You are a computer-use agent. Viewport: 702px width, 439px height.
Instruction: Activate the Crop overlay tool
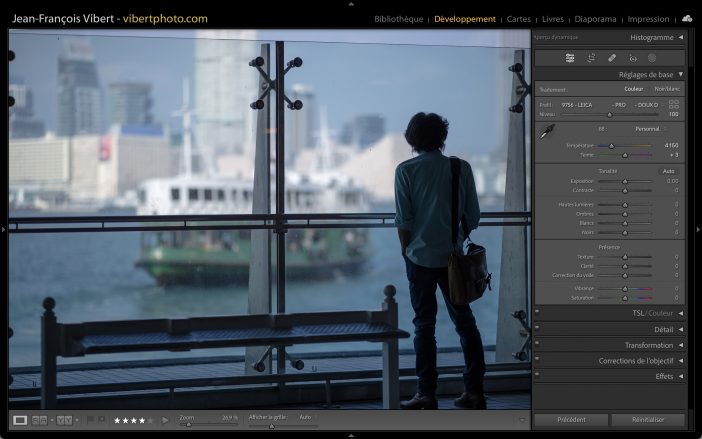pos(591,58)
